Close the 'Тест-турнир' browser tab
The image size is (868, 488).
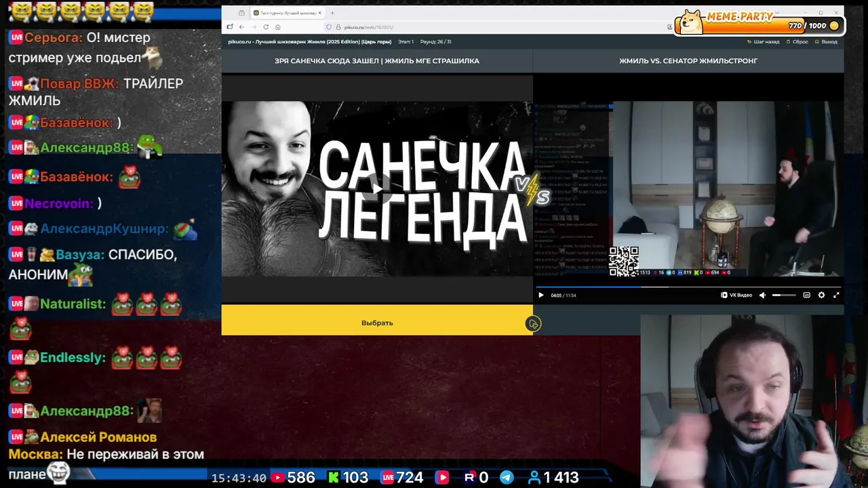click(x=320, y=13)
